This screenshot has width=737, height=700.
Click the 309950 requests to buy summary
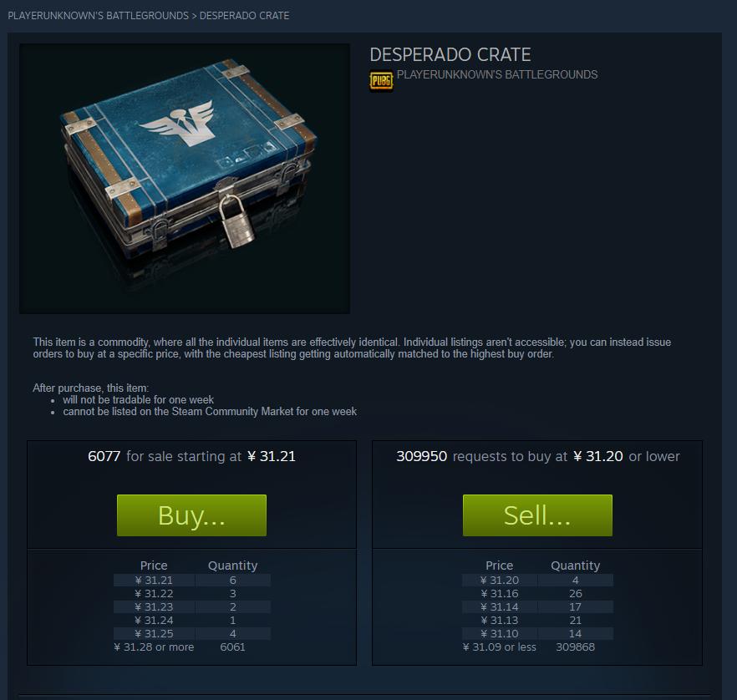pos(538,456)
